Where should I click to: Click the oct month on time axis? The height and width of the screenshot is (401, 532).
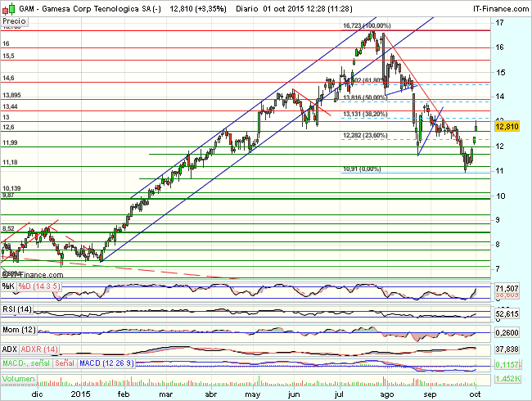(x=475, y=394)
